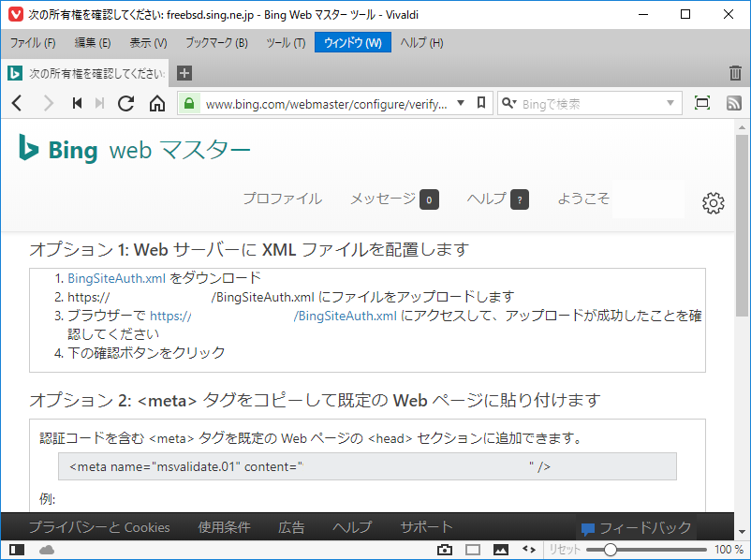
Task: Click the Bingで検索 search field
Action: (592, 103)
